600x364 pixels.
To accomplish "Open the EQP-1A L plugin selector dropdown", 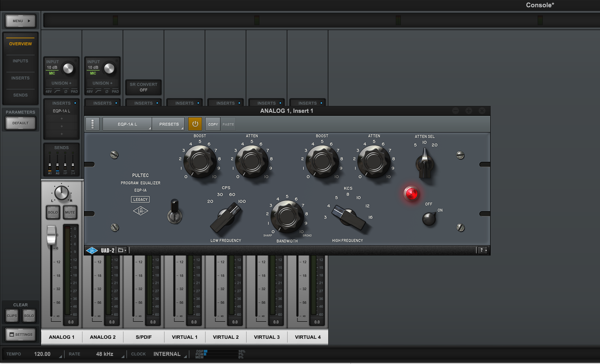I will (127, 124).
